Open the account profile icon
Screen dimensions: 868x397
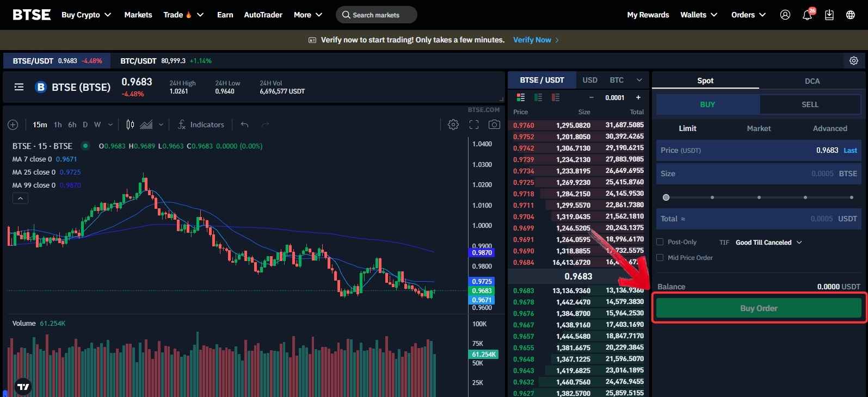[785, 15]
